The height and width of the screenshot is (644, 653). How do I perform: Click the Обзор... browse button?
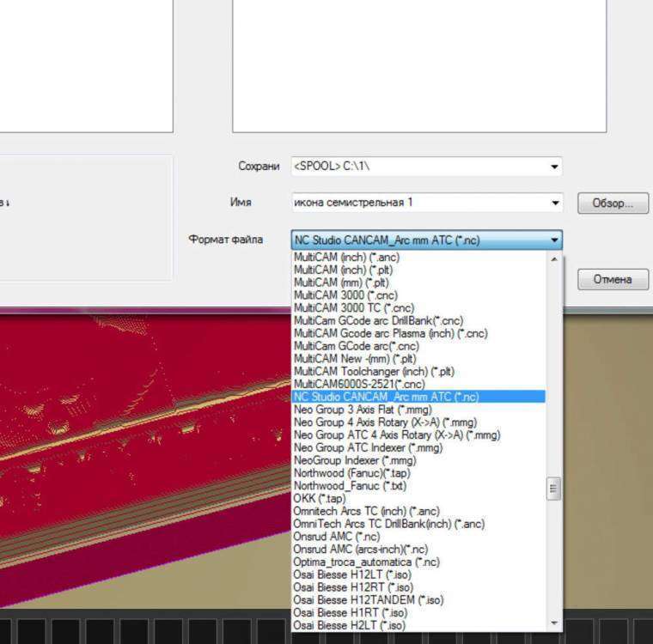[x=613, y=204]
